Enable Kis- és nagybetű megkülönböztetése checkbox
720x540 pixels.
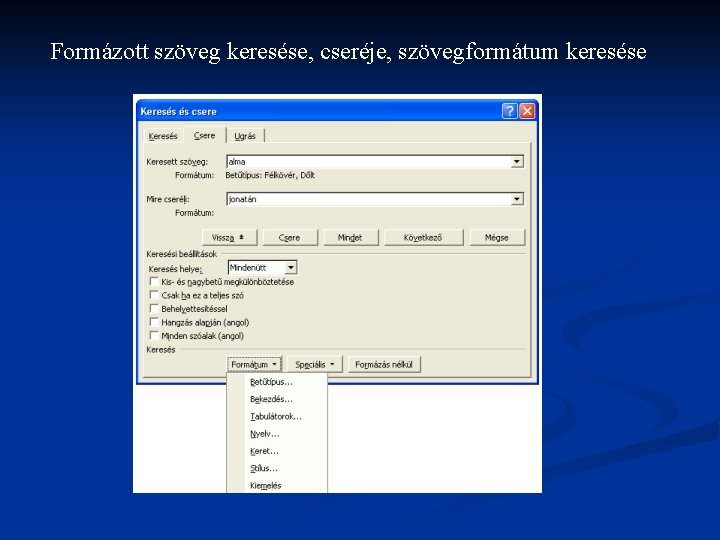(154, 281)
